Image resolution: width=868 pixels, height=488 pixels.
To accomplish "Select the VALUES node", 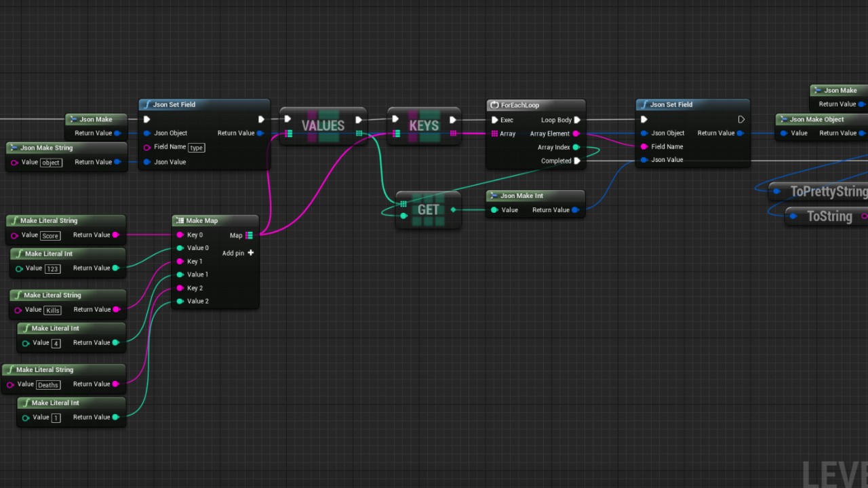I will pos(323,126).
